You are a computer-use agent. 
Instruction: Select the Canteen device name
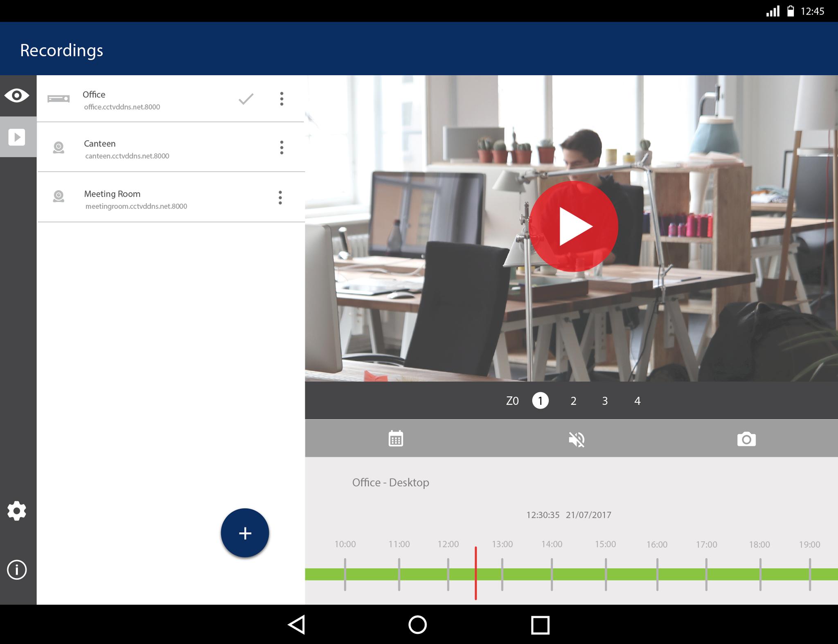pos(100,144)
